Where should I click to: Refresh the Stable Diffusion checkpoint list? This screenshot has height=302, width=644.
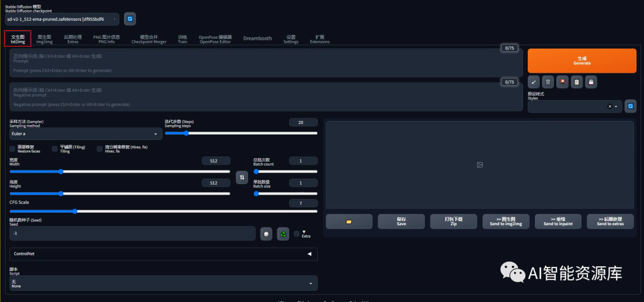(x=130, y=19)
